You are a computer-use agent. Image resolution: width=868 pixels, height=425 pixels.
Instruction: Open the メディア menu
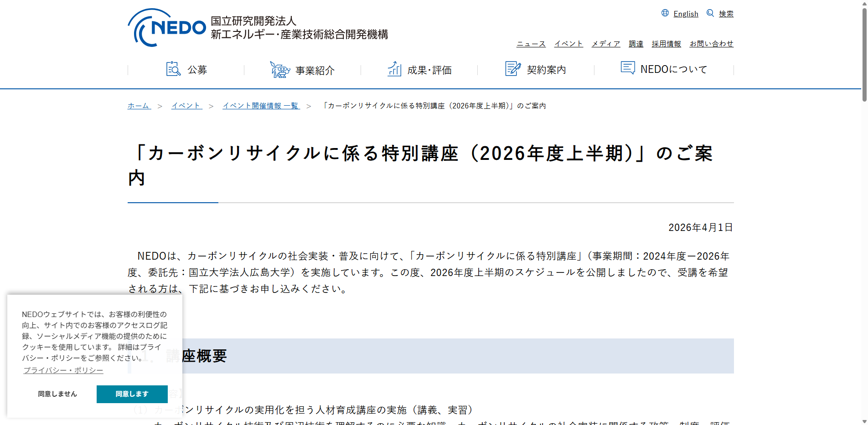[x=605, y=43]
